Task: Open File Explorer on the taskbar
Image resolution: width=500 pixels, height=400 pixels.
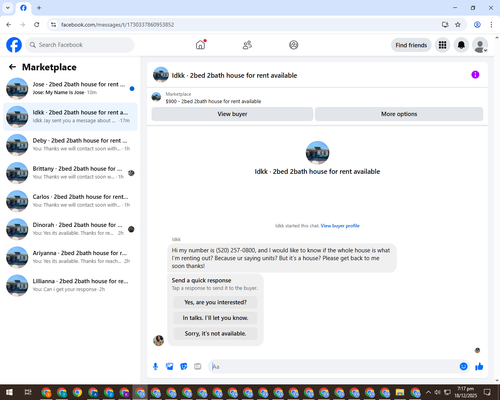Action: (x=400, y=392)
